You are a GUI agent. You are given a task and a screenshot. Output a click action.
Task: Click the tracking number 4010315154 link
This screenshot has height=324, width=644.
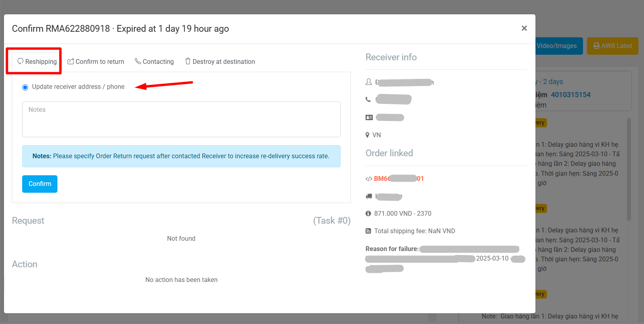(570, 95)
